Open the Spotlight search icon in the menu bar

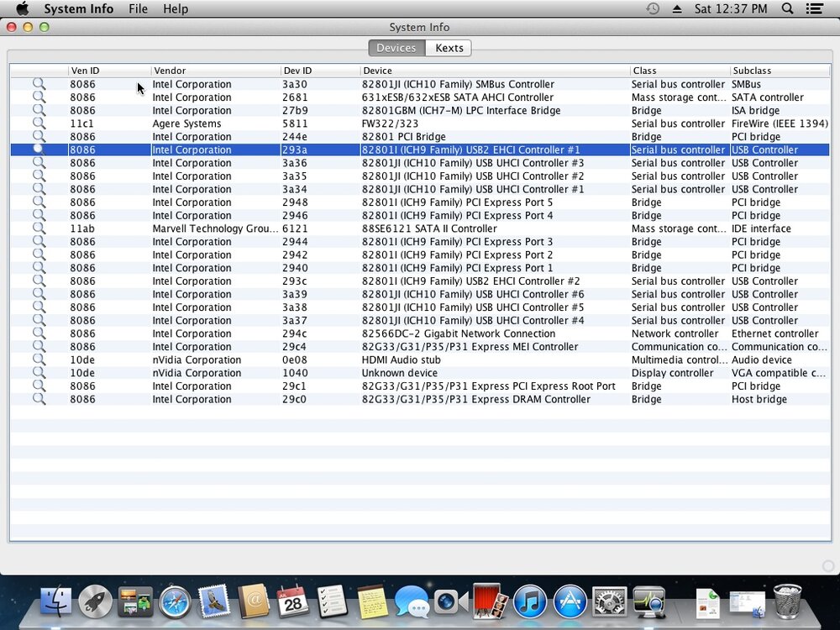coord(787,8)
